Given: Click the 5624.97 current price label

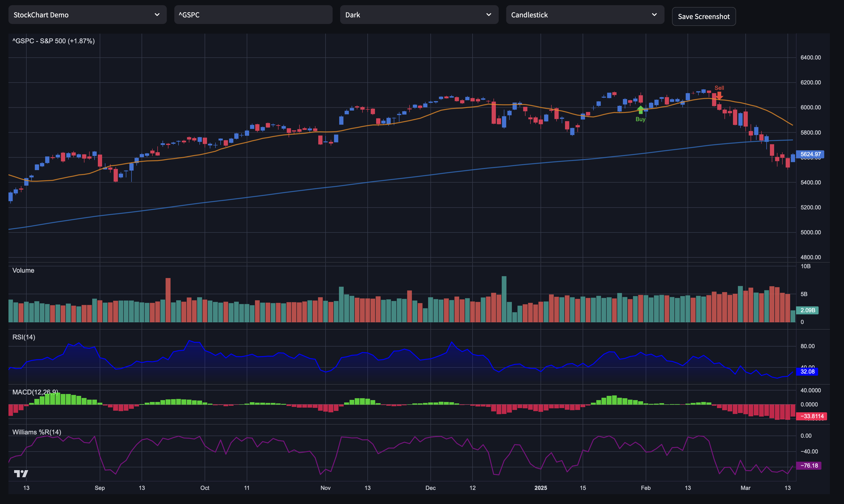Looking at the screenshot, I should [810, 154].
